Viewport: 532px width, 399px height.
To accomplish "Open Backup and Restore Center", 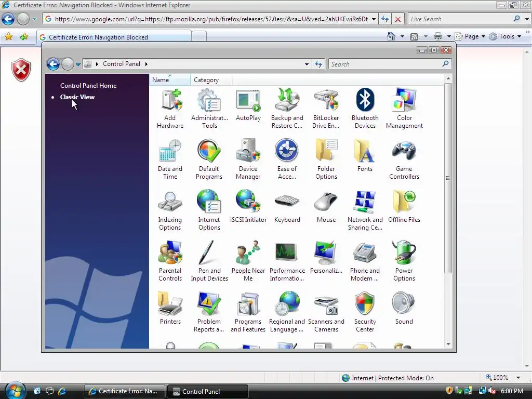I will pos(287,109).
